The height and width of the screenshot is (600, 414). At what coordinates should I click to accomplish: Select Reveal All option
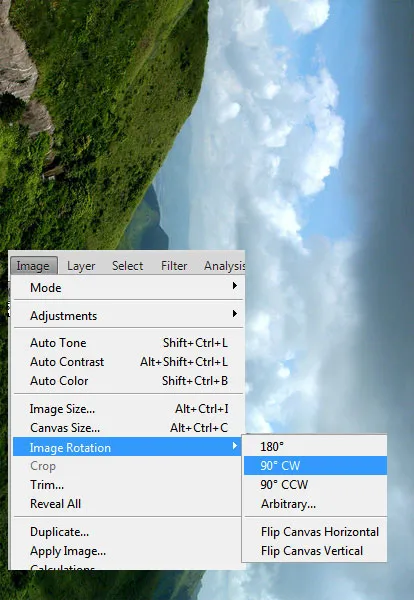pos(128,504)
